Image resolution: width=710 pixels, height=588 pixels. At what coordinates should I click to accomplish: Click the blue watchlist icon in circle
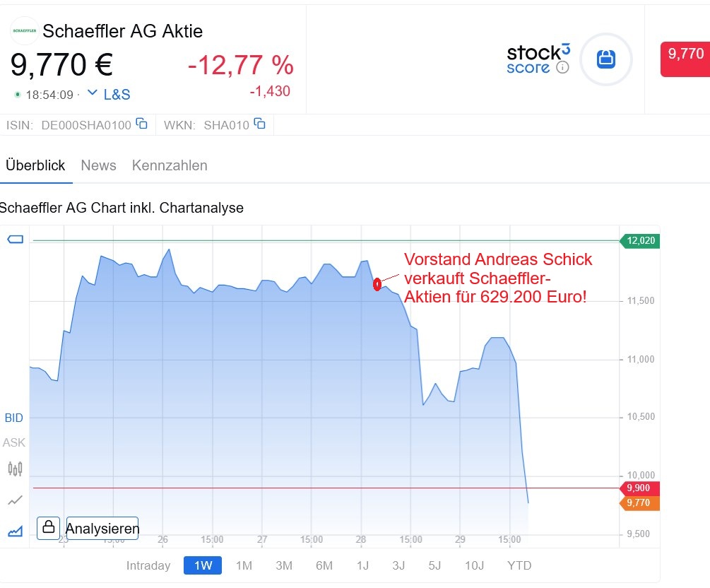pyautogui.click(x=605, y=59)
